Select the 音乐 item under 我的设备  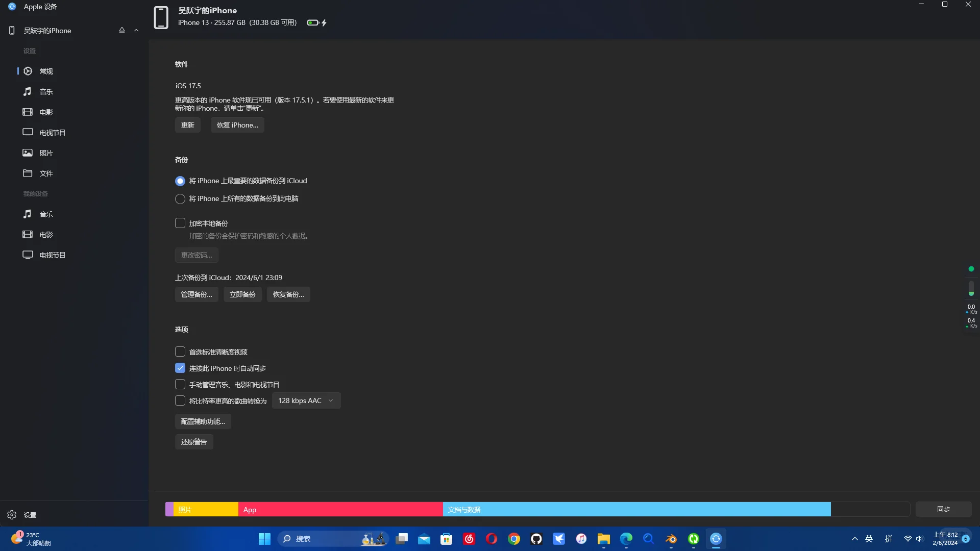(46, 214)
